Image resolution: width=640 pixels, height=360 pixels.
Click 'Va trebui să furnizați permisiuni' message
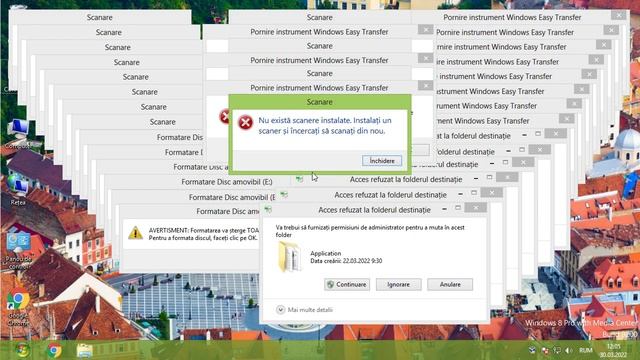click(370, 231)
